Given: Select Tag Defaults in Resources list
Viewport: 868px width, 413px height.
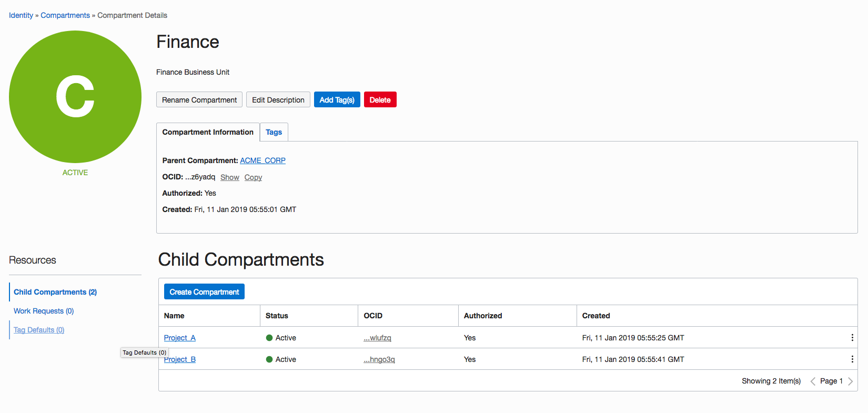Looking at the screenshot, I should (39, 330).
